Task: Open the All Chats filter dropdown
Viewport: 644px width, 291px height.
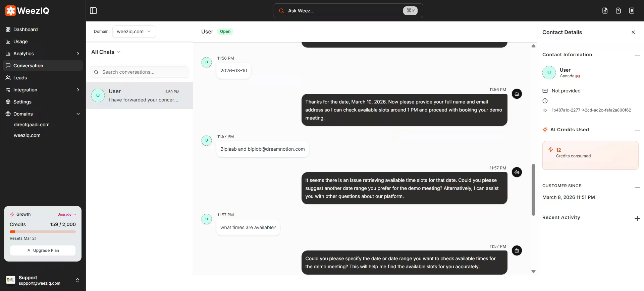Action: tap(106, 52)
